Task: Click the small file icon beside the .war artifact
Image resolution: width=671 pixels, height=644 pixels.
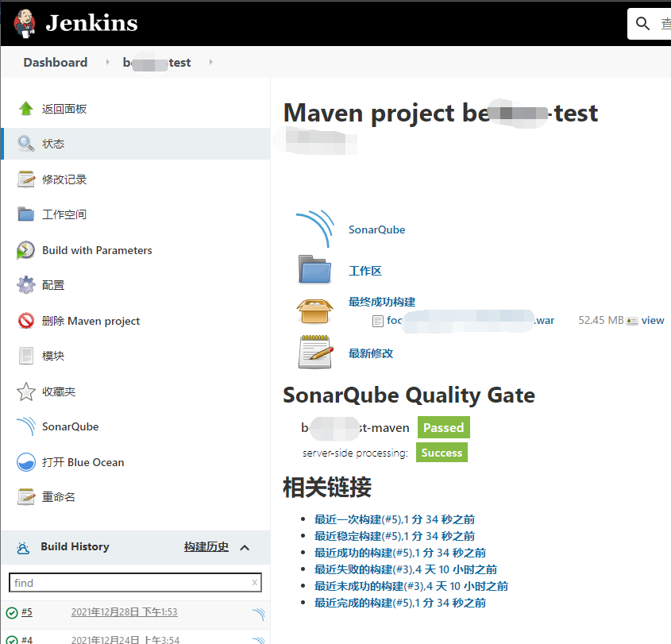Action: coord(378,321)
